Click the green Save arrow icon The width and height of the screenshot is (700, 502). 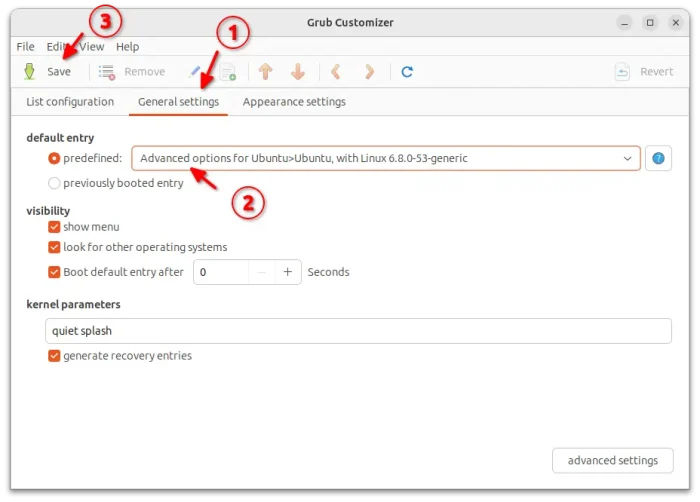(x=29, y=71)
